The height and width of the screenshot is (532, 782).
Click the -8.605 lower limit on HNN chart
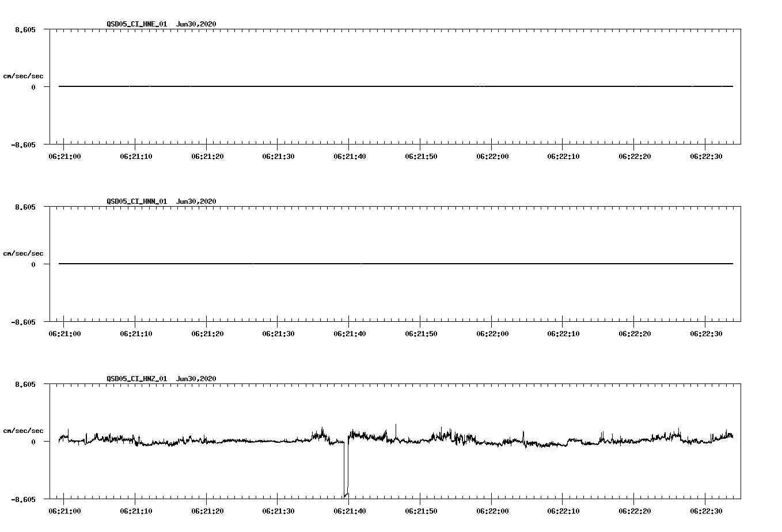pyautogui.click(x=23, y=322)
